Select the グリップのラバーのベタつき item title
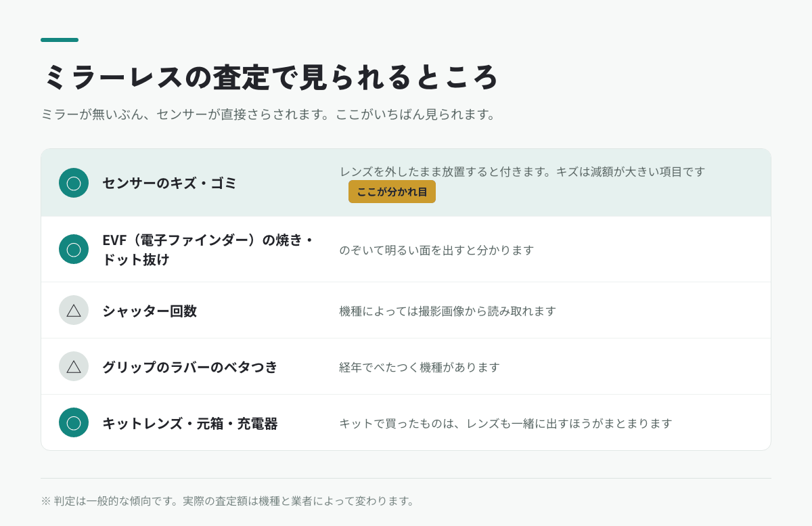This screenshot has width=812, height=526. pyautogui.click(x=190, y=367)
